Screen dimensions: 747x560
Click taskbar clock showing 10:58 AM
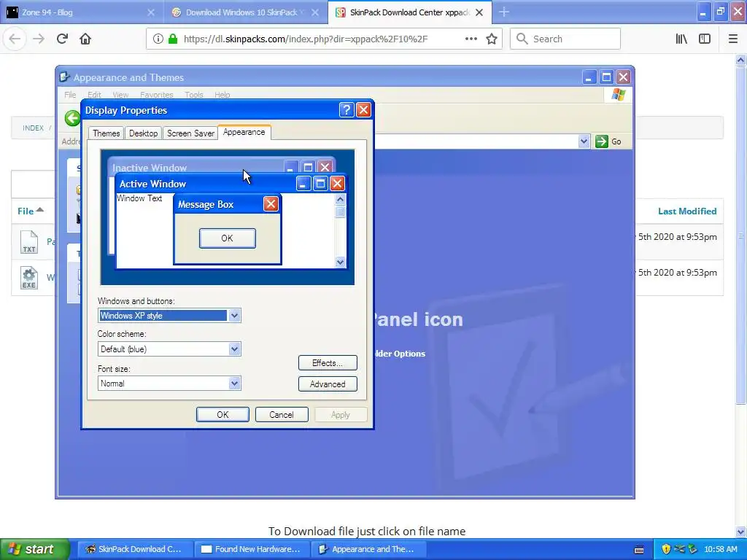720,549
